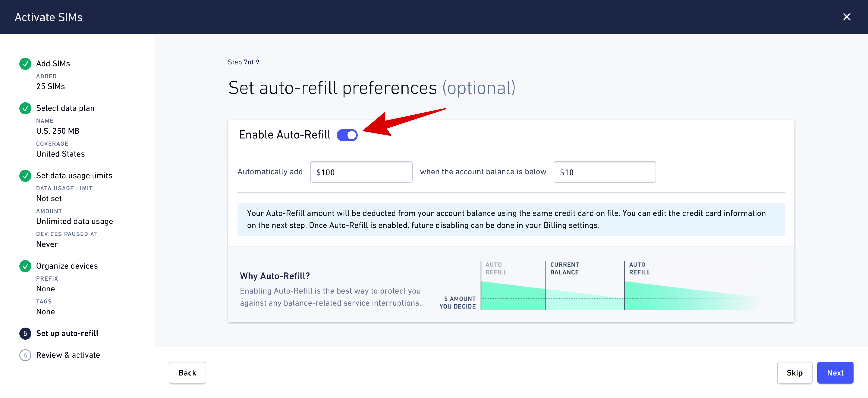Skip the auto-refill step

coord(795,373)
